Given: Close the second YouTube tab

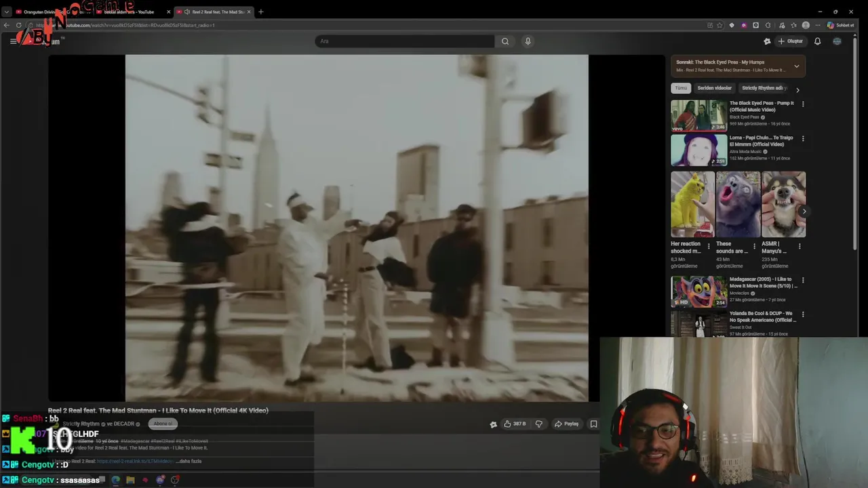Looking at the screenshot, I should click(x=168, y=12).
